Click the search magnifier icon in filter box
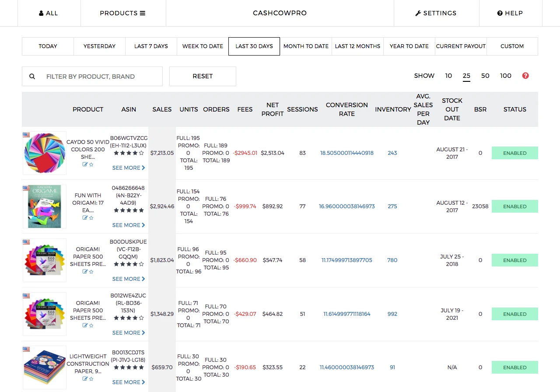Viewport: 560px width, 392px height. coord(32,77)
